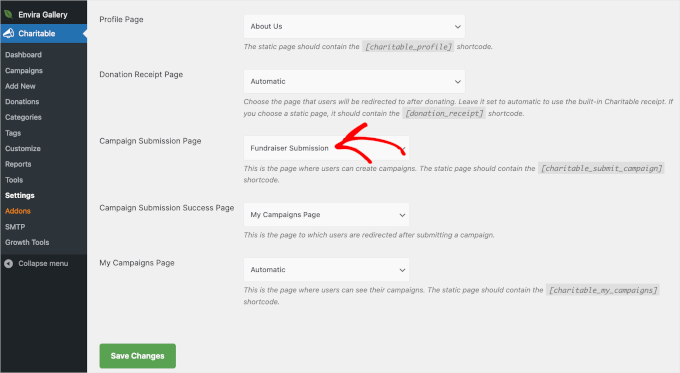
Task: Open My Campaigns Page dropdown
Action: coord(326,270)
